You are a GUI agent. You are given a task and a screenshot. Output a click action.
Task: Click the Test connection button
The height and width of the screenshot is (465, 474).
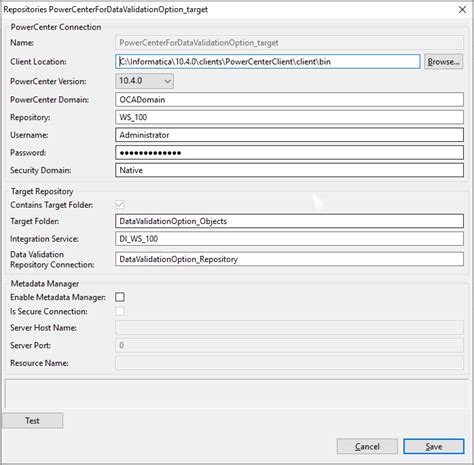32,421
